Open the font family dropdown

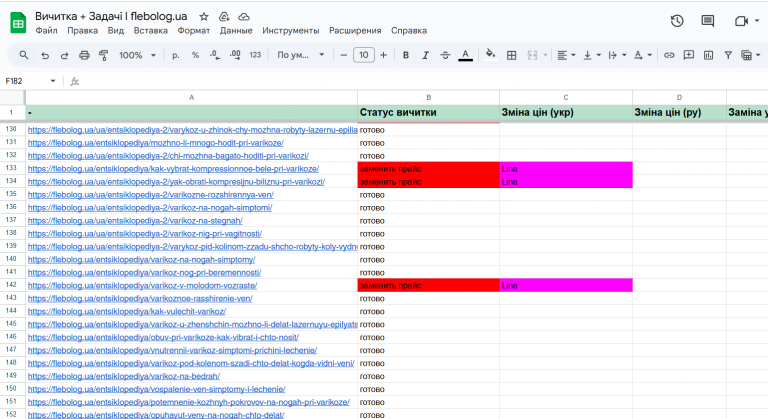300,55
